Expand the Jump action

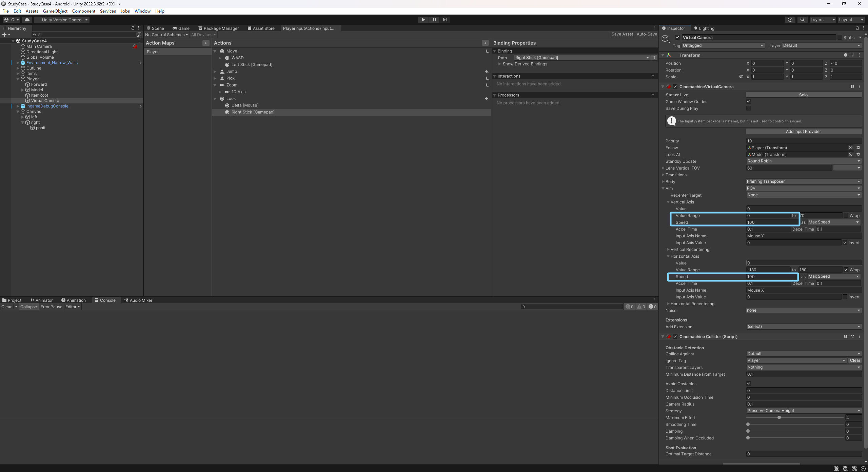pos(215,72)
